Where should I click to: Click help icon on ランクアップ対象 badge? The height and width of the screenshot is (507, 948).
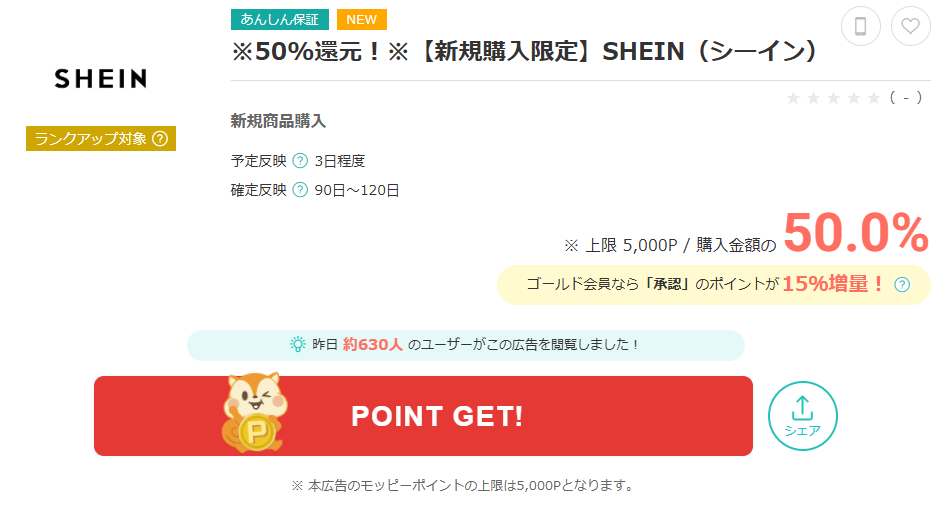coord(160,139)
